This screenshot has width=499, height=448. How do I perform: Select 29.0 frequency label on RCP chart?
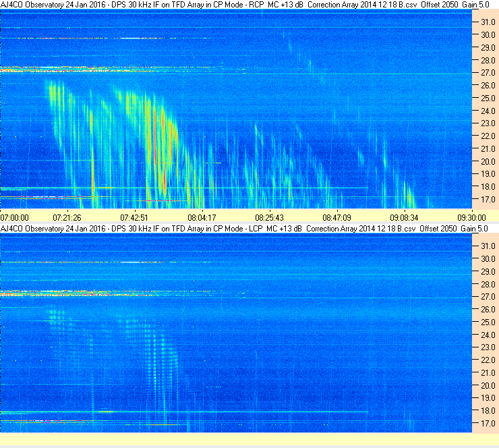[488, 48]
